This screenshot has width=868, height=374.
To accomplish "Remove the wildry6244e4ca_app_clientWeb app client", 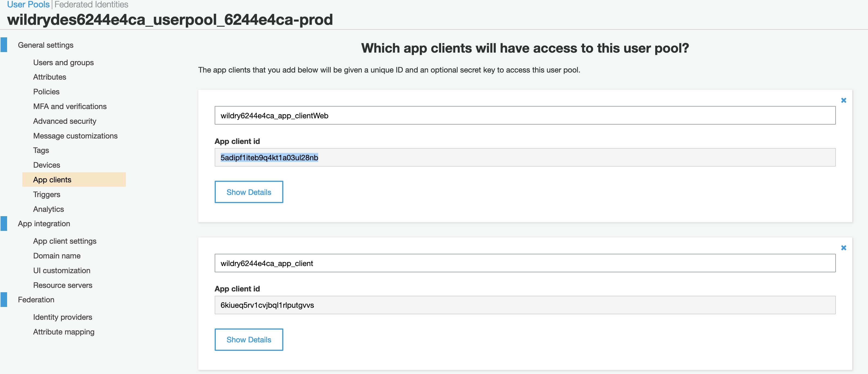I will point(843,100).
